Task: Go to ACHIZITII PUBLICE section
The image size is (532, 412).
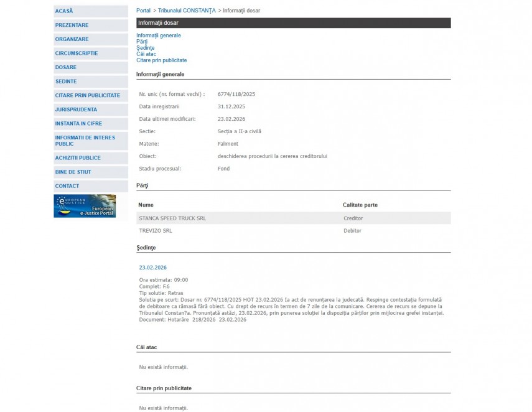Action: point(78,158)
